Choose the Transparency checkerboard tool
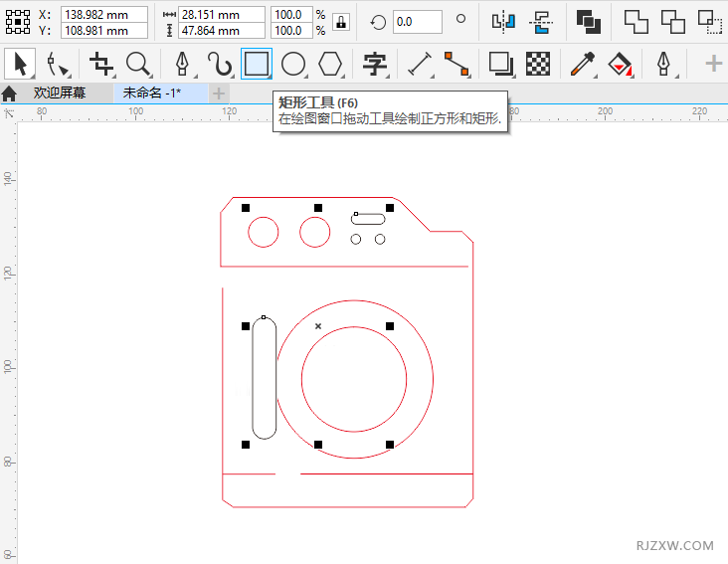This screenshot has width=728, height=564. [x=538, y=65]
